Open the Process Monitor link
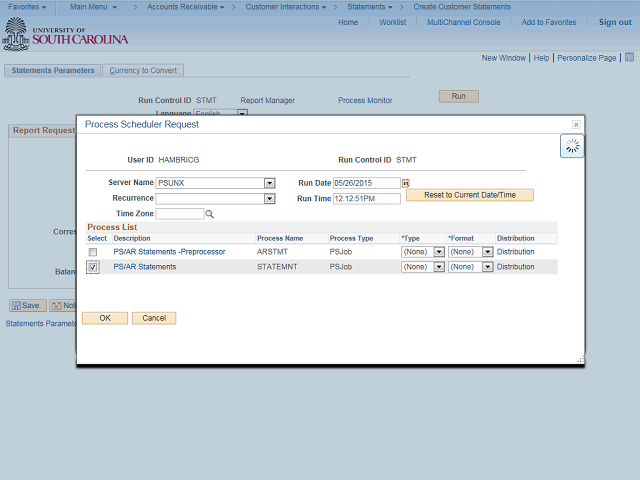 click(365, 100)
